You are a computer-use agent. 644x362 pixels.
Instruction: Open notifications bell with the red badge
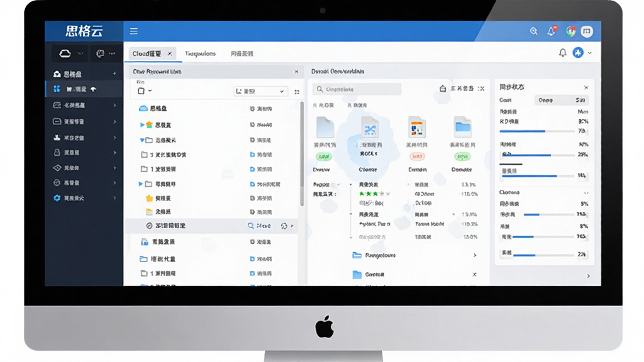(x=552, y=31)
